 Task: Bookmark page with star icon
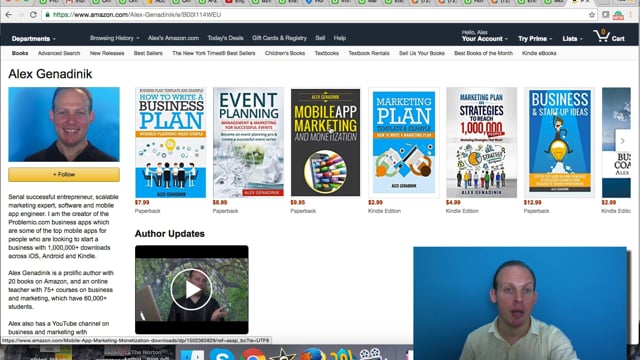pos(592,15)
